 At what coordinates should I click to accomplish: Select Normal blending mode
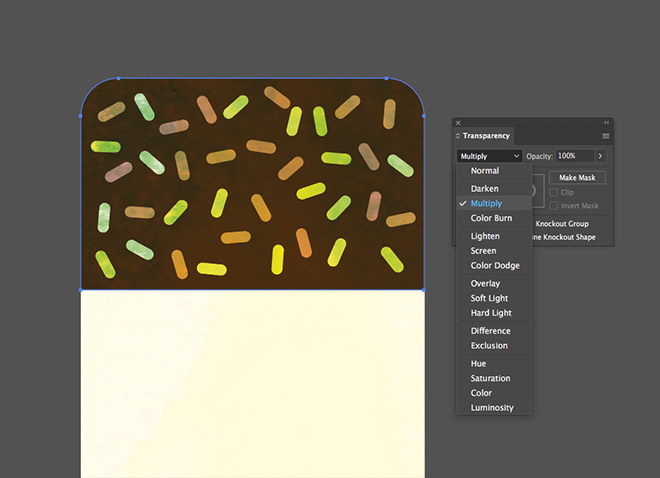tap(485, 171)
